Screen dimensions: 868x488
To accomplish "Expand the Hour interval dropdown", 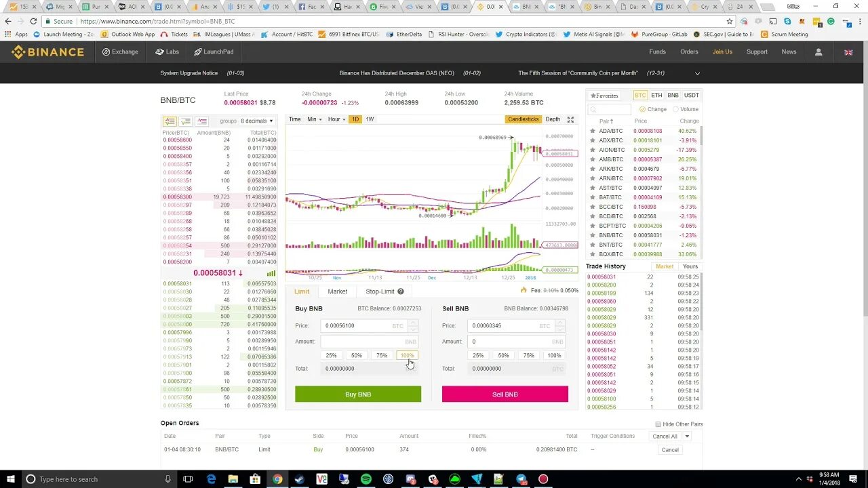I will point(335,119).
